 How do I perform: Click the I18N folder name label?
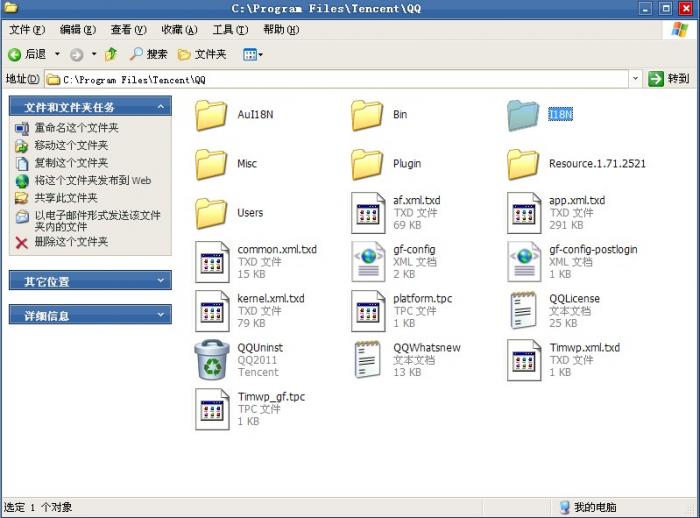click(x=560, y=115)
